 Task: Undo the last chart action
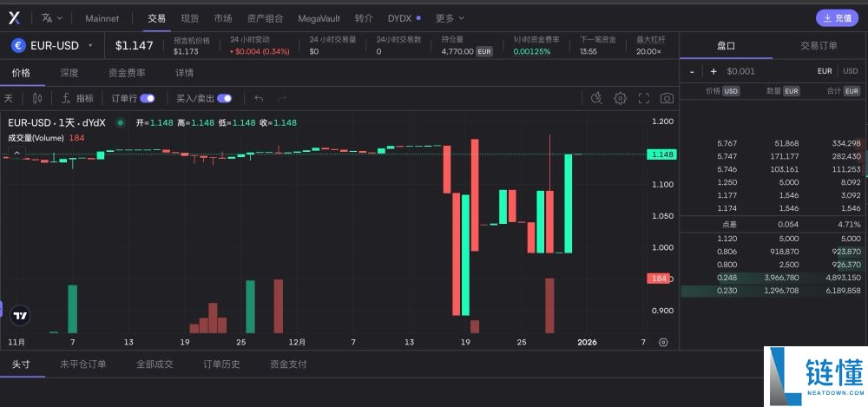coord(259,99)
